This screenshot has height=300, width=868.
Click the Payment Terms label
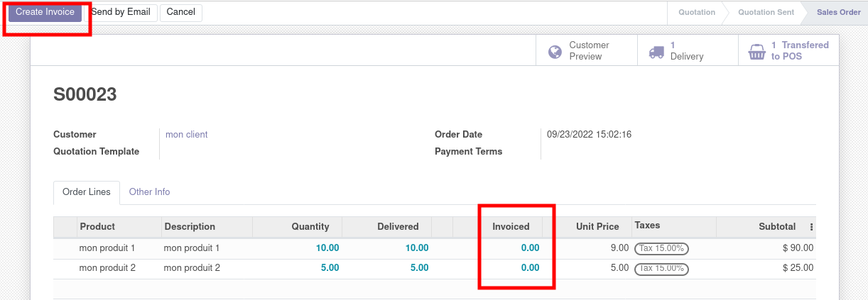tap(469, 151)
